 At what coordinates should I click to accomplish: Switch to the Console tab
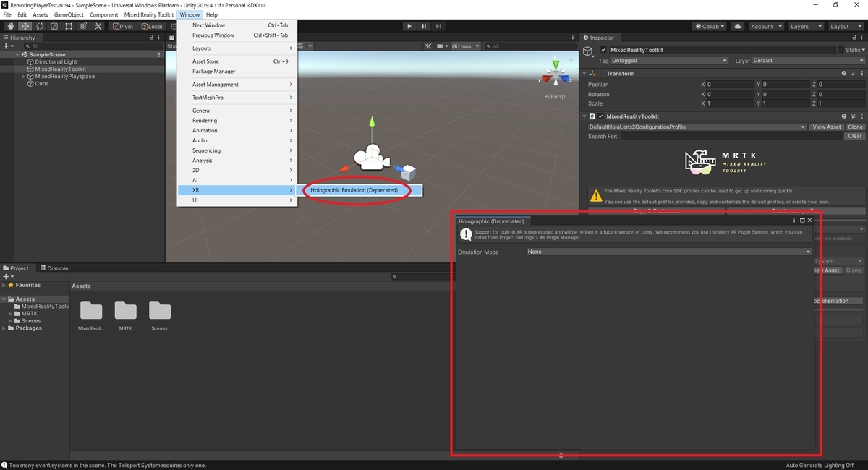click(54, 268)
